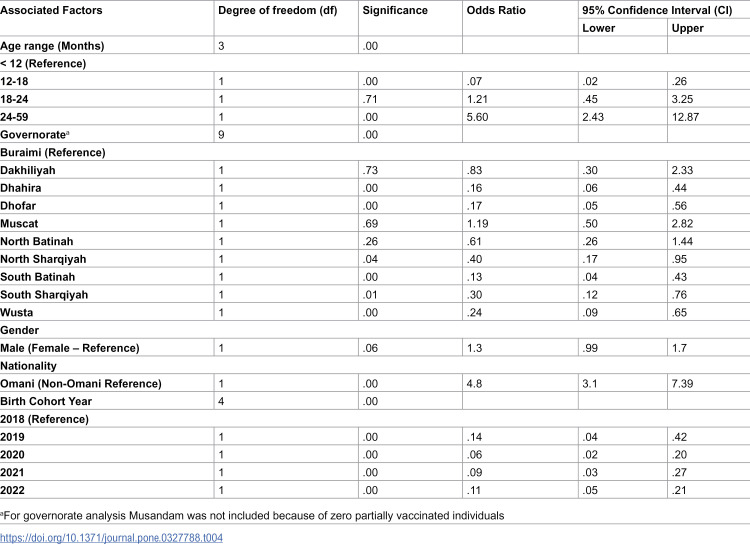750x545 pixels.
Task: Click the Significance column header
Action: [395, 11]
